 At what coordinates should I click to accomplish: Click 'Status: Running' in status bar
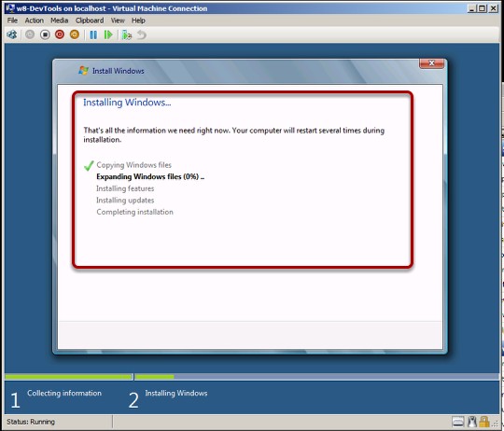[31, 422]
